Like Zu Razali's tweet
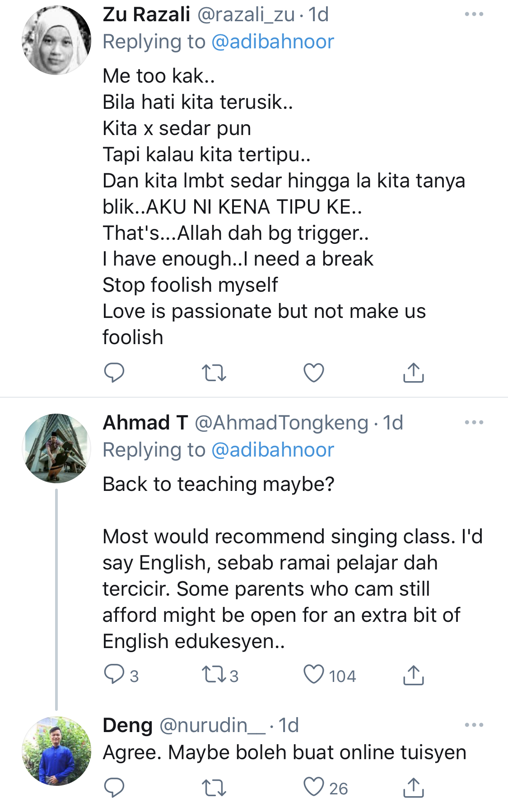The height and width of the screenshot is (812, 508). pyautogui.click(x=313, y=373)
